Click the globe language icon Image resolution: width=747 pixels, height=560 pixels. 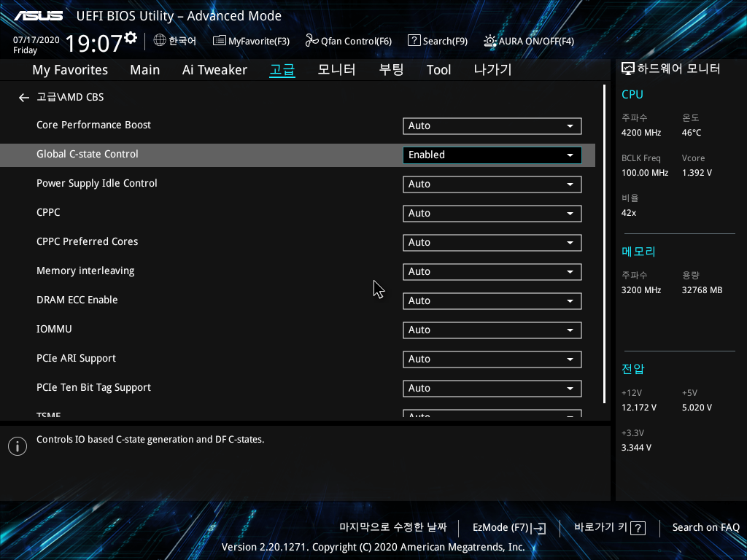tap(160, 41)
